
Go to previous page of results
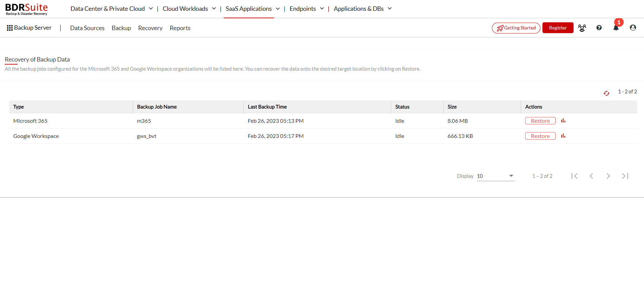(x=591, y=176)
